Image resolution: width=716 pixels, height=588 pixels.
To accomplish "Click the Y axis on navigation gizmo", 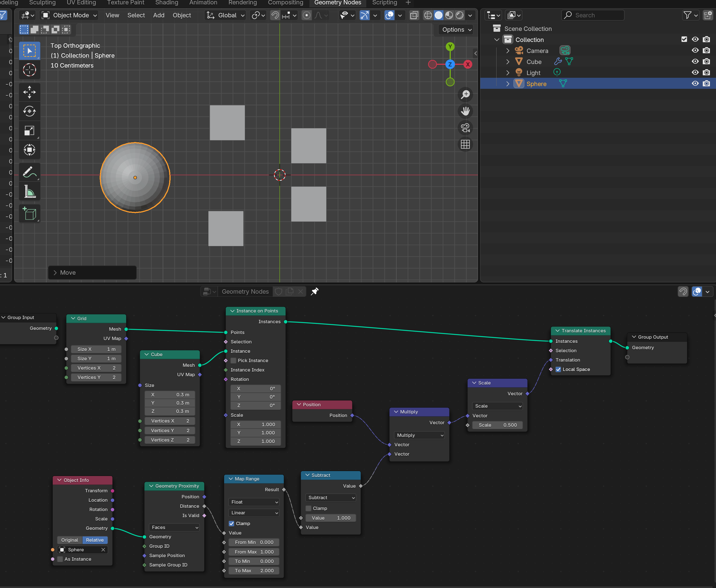I will coord(450,46).
